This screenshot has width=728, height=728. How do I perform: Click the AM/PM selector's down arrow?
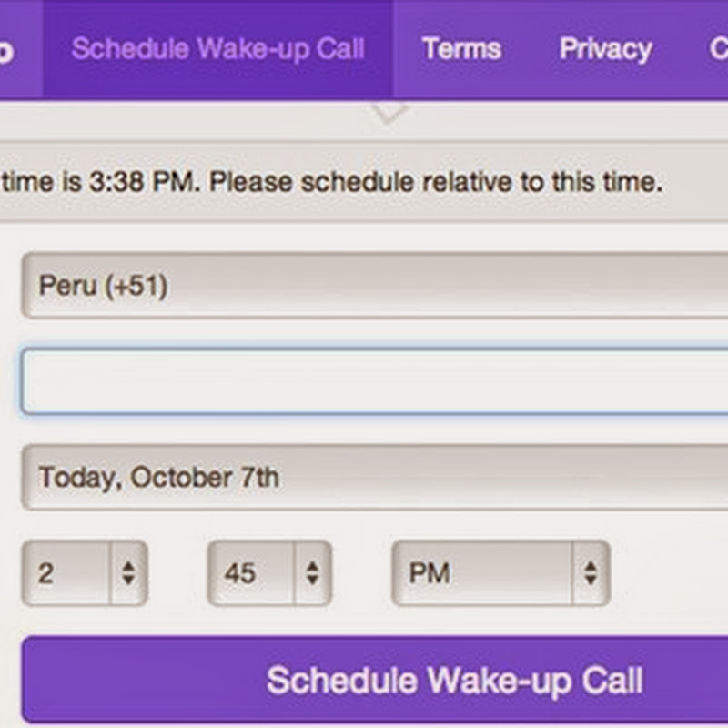click(x=591, y=581)
